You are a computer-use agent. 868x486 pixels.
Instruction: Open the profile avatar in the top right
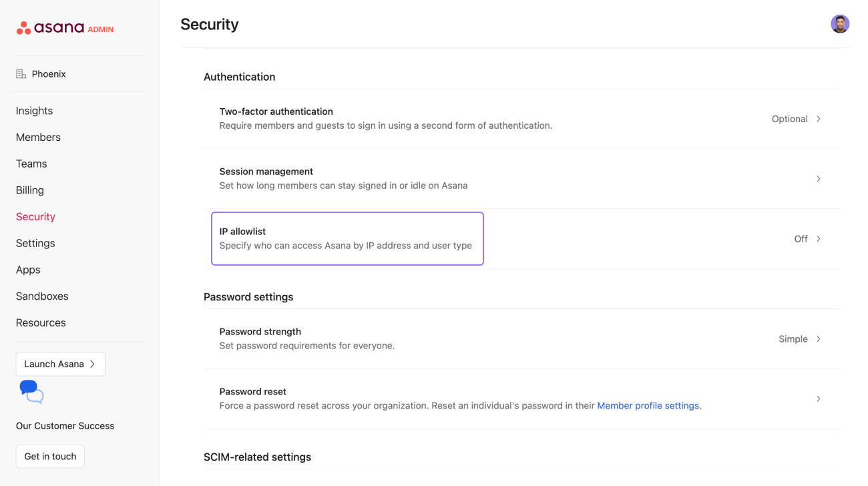pyautogui.click(x=840, y=23)
